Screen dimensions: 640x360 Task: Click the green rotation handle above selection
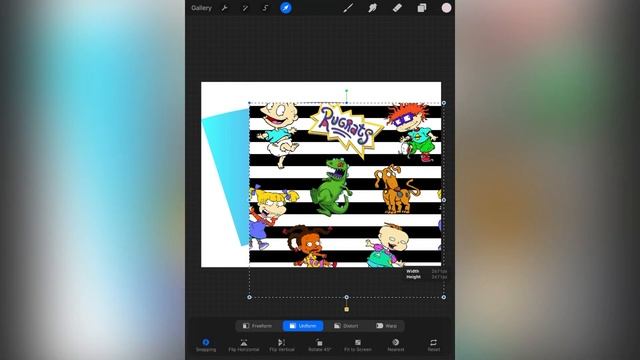pyautogui.click(x=347, y=91)
